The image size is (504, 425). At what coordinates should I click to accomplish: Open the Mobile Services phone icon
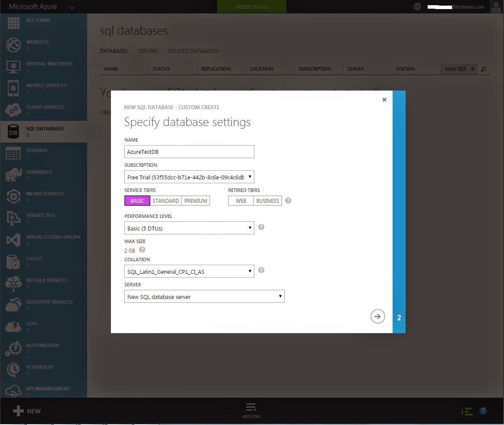(x=13, y=88)
